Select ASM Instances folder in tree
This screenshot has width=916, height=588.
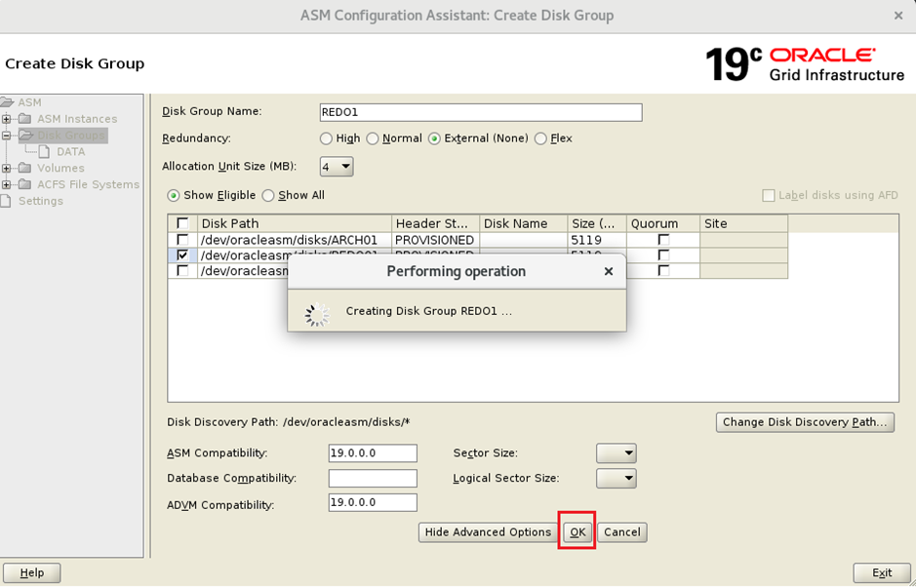tap(77, 119)
